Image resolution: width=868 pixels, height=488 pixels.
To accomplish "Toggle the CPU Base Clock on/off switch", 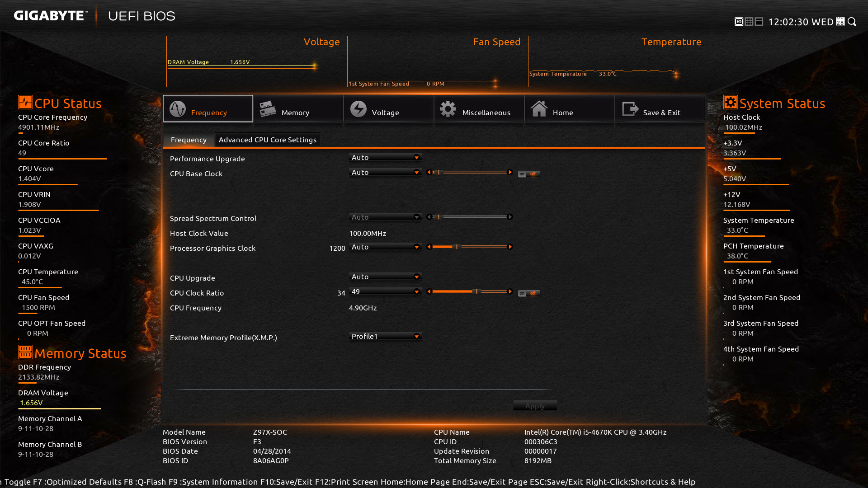I will click(x=529, y=174).
